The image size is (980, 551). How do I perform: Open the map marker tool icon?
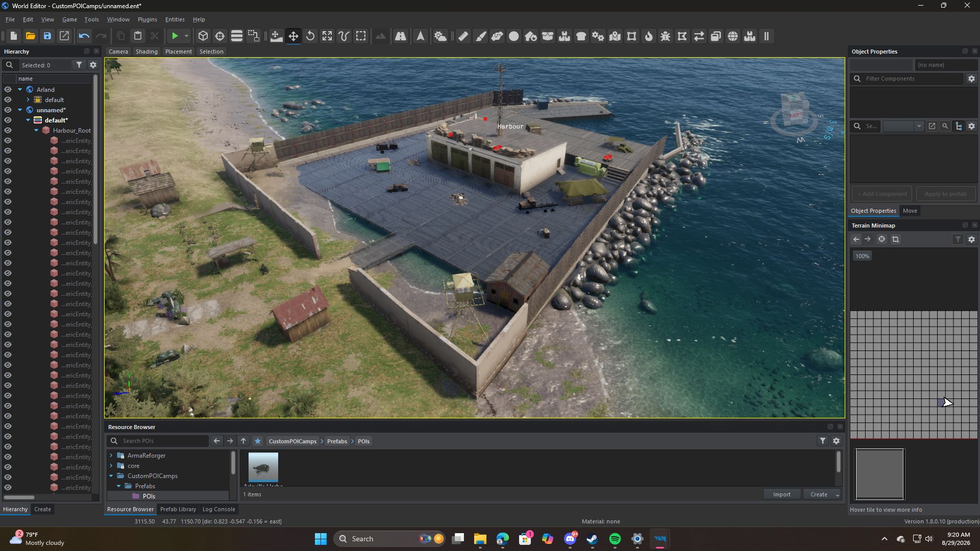[x=615, y=36]
